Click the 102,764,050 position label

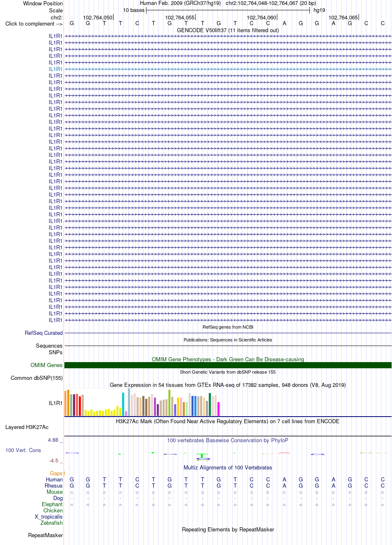click(x=97, y=18)
